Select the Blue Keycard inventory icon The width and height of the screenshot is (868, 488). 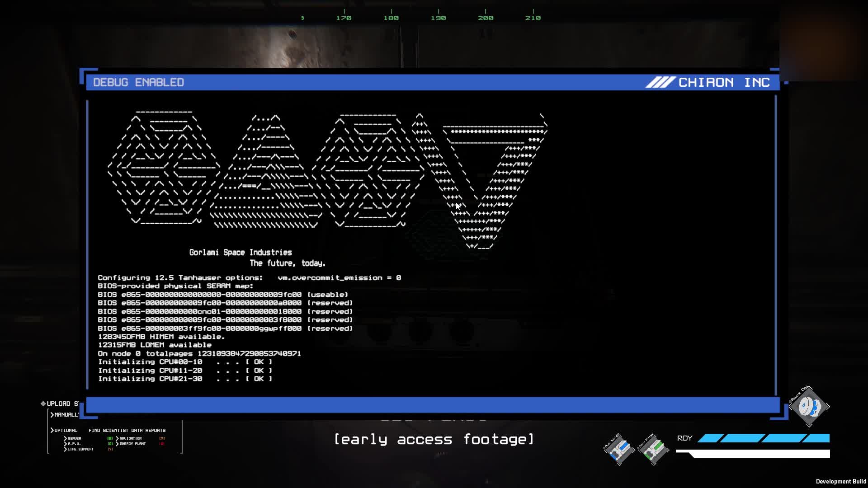click(619, 450)
